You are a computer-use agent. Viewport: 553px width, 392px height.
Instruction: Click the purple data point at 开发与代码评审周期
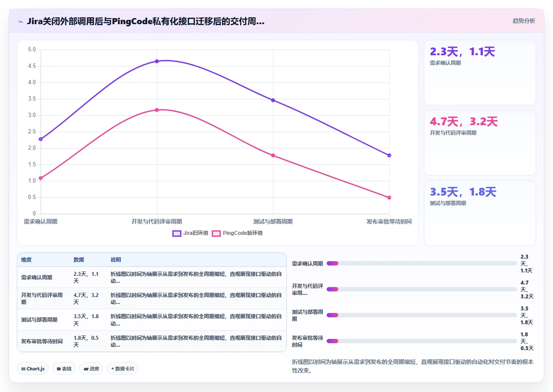pos(157,61)
